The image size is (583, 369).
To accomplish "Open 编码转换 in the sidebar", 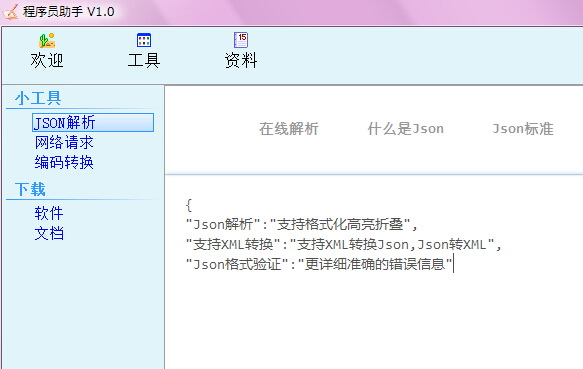I will click(64, 163).
